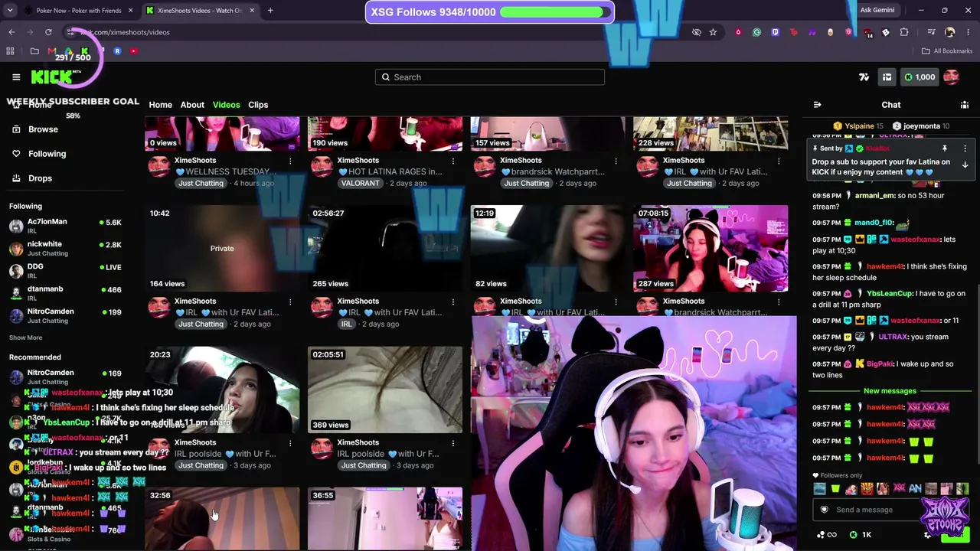This screenshot has height=551, width=980.
Task: Switch to the Home channel tab
Action: (160, 105)
